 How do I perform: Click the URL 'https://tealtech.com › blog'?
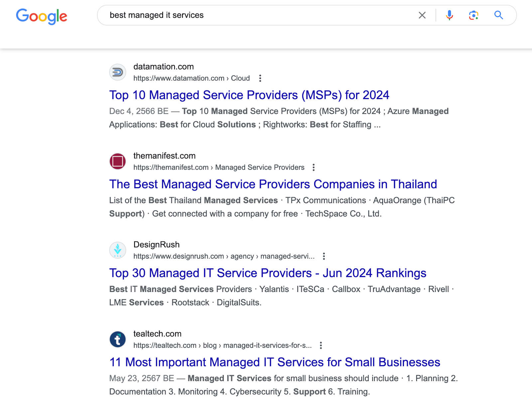click(222, 345)
